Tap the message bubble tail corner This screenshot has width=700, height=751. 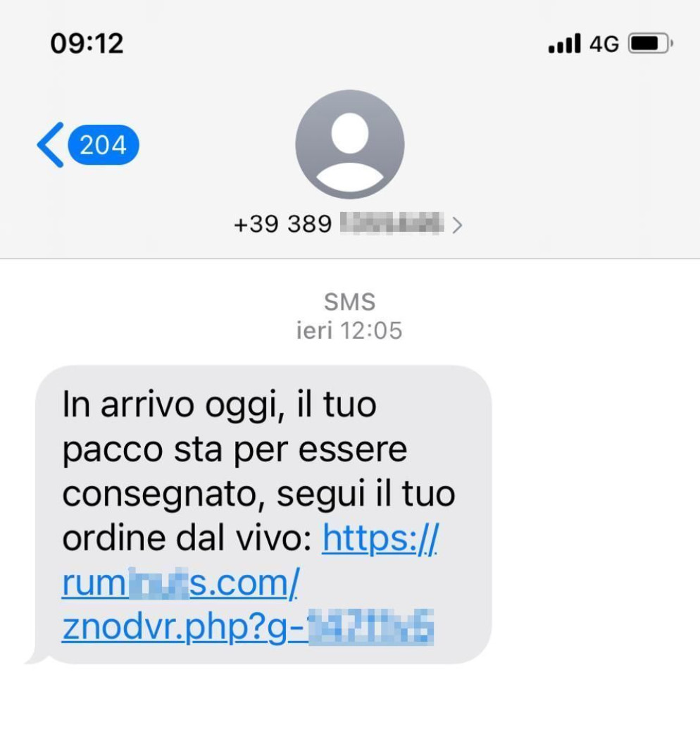pyautogui.click(x=36, y=656)
